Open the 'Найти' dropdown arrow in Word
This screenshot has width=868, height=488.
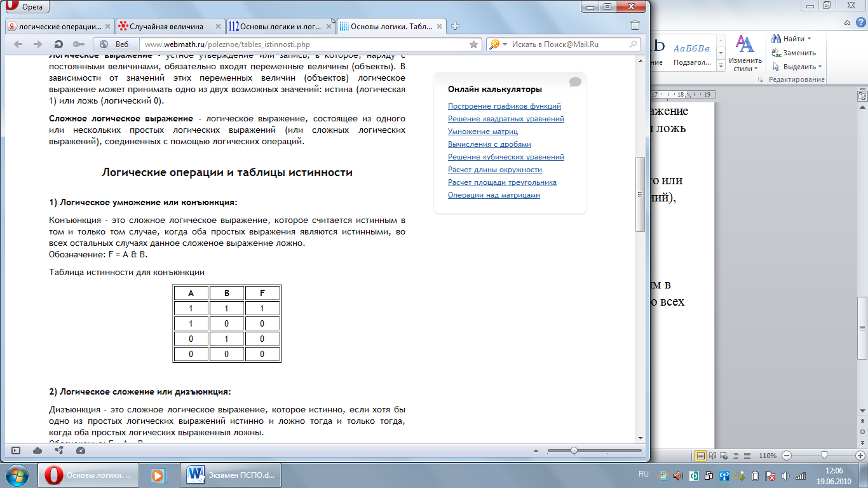(810, 39)
